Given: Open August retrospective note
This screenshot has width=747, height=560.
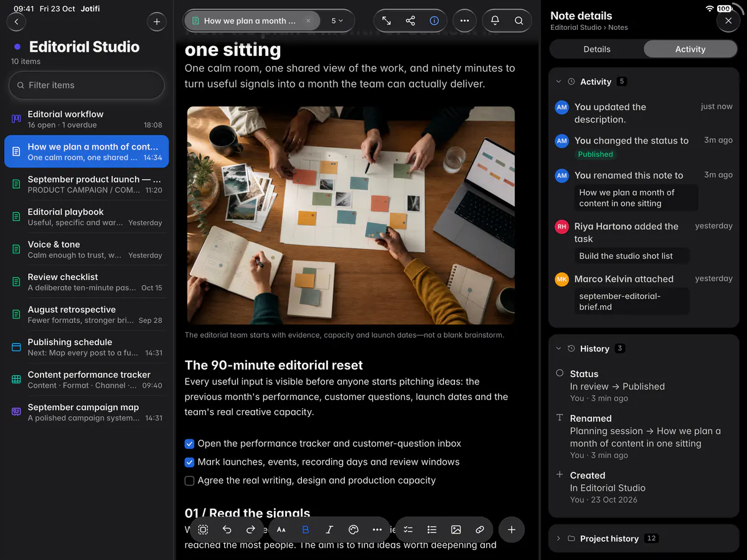Looking at the screenshot, I should click(87, 315).
